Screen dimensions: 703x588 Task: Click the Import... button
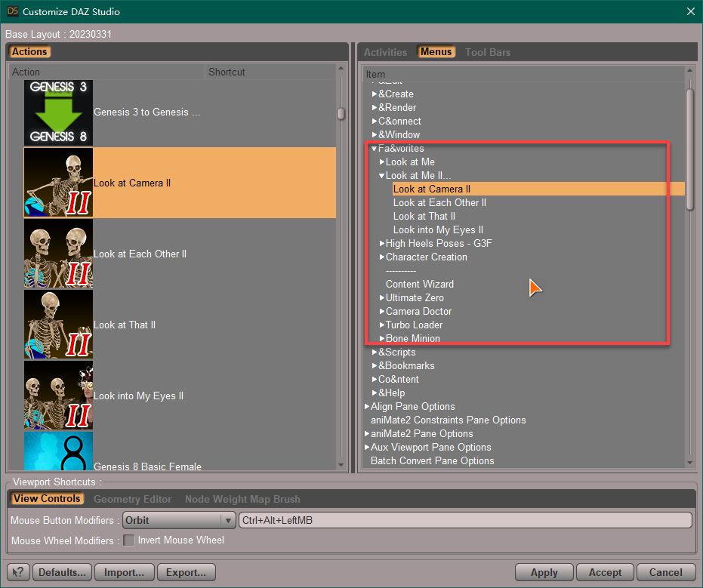coord(124,572)
